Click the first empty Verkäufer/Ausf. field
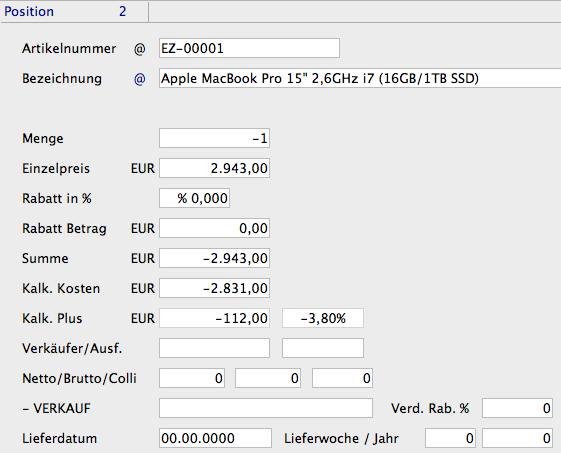The image size is (561, 453). click(214, 348)
